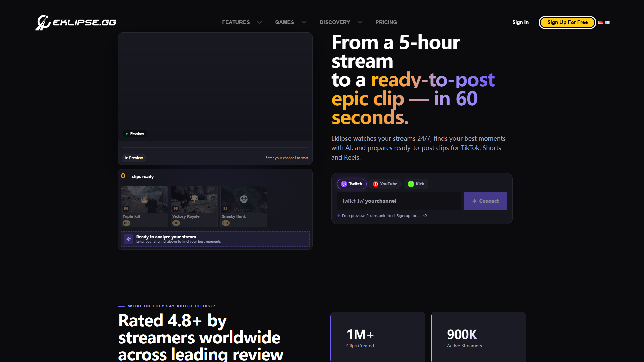Click the Sign Up For Free button
Screen dimensions: 644x362
tap(568, 22)
